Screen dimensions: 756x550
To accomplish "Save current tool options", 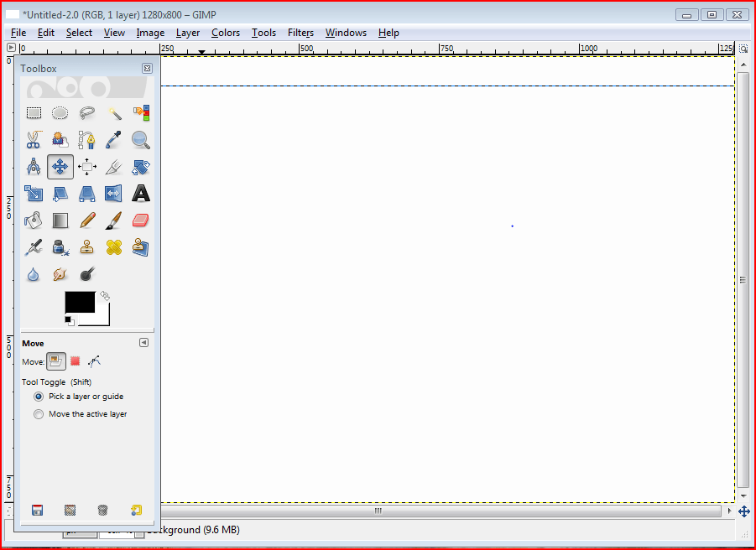I will coord(37,510).
